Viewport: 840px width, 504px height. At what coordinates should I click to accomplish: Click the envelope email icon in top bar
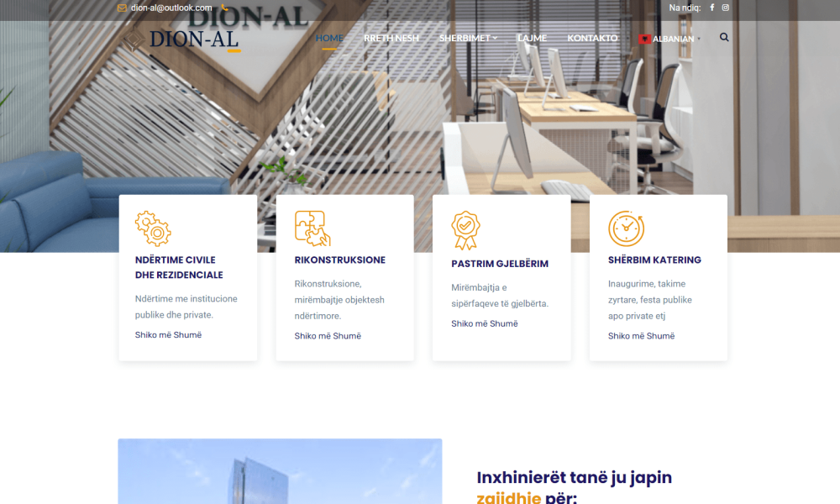click(x=122, y=8)
